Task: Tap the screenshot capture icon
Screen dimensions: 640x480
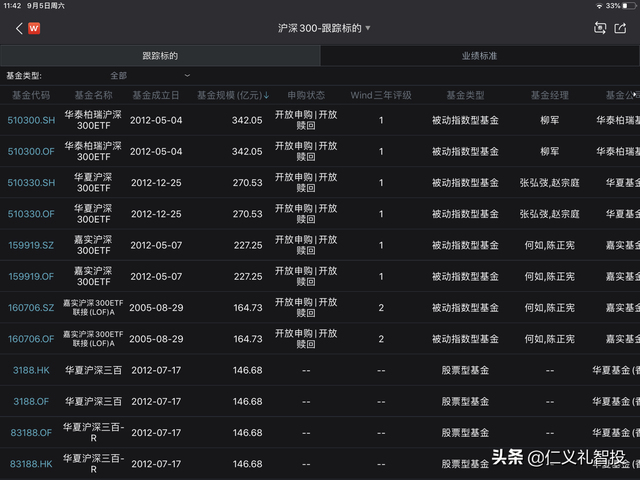Action: tap(600, 28)
